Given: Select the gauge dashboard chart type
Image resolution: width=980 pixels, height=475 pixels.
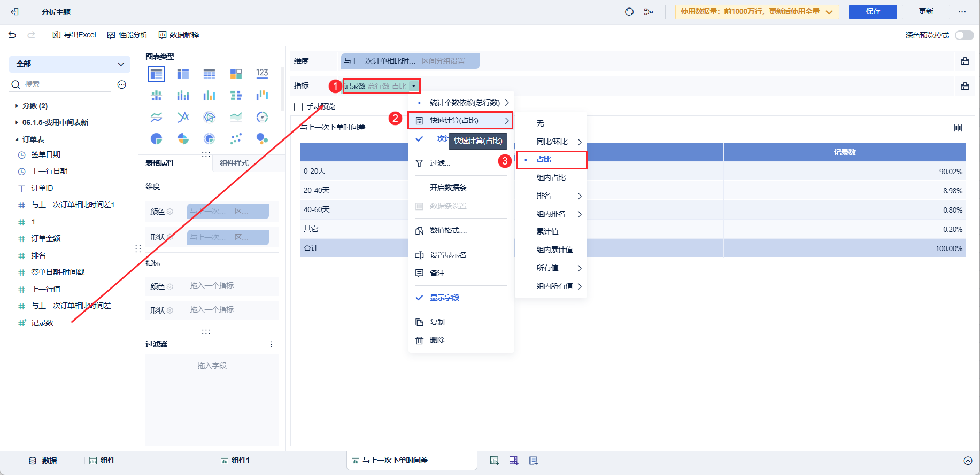Looking at the screenshot, I should [x=262, y=117].
